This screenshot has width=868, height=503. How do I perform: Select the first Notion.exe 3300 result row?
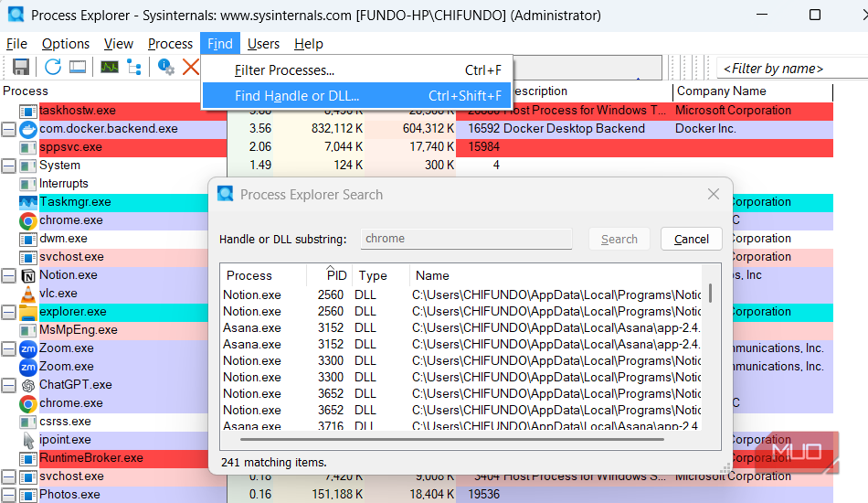click(461, 360)
